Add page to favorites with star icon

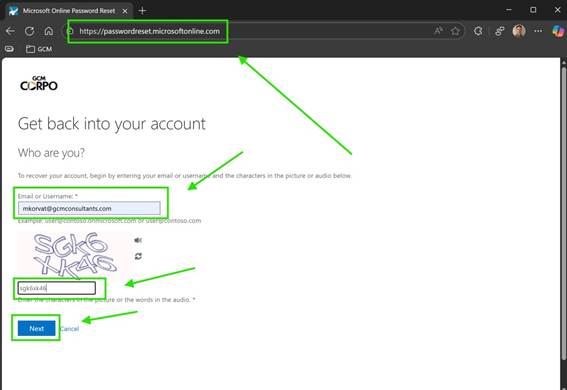pyautogui.click(x=455, y=31)
